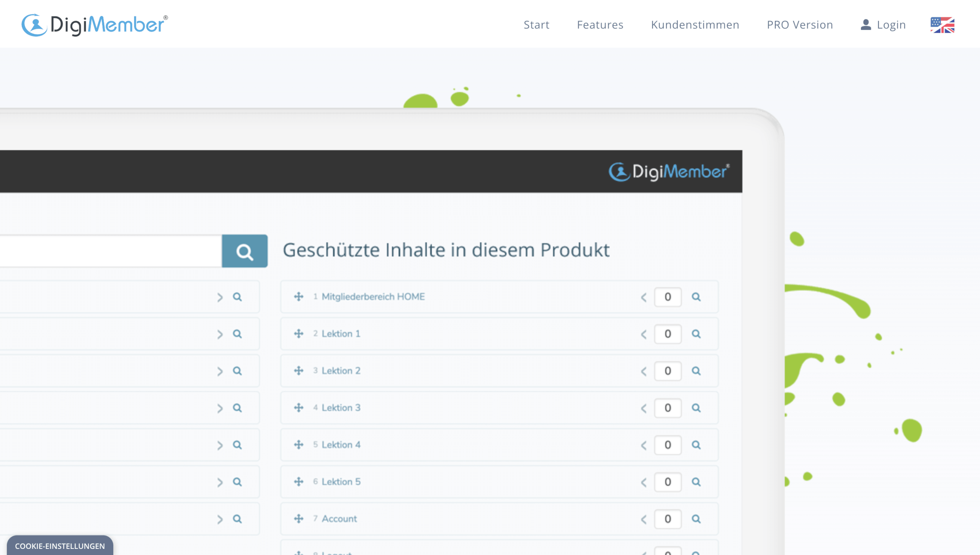Click the left chevron in Lektion 2 row
The height and width of the screenshot is (555, 980).
tap(644, 372)
